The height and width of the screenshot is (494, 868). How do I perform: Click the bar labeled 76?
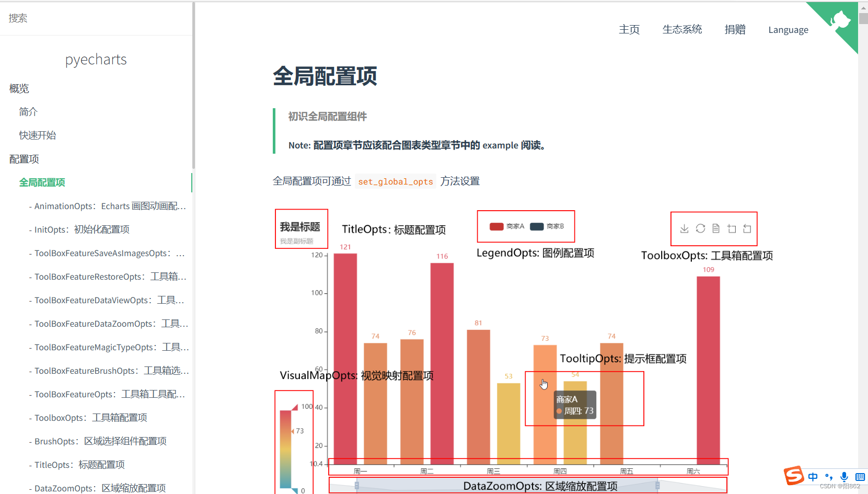tap(412, 402)
